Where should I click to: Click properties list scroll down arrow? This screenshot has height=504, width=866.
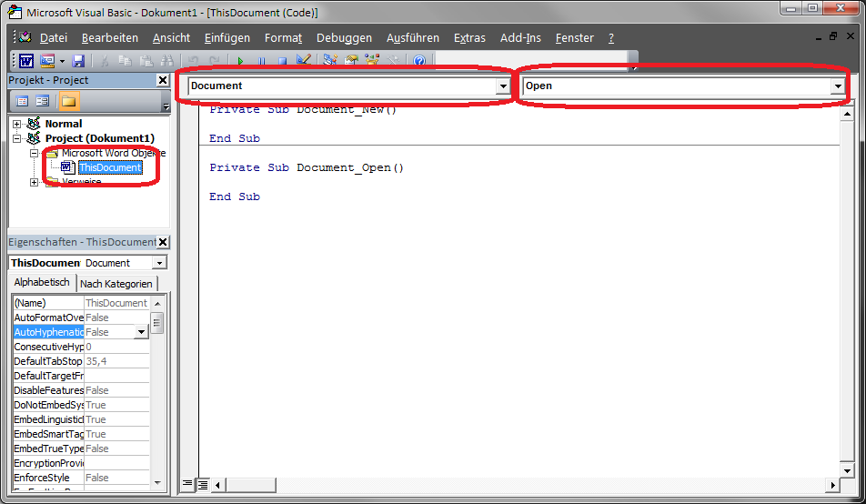(157, 482)
